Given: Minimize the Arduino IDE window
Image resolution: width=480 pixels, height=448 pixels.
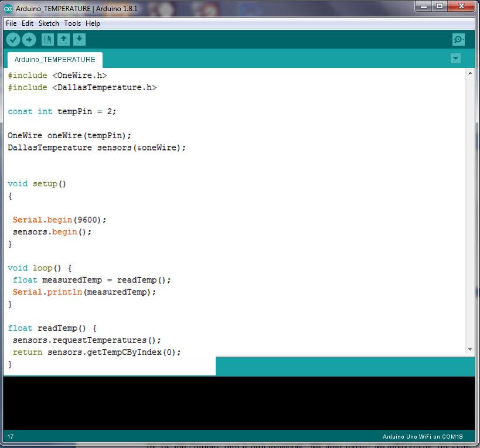Looking at the screenshot, I should (424, 6).
